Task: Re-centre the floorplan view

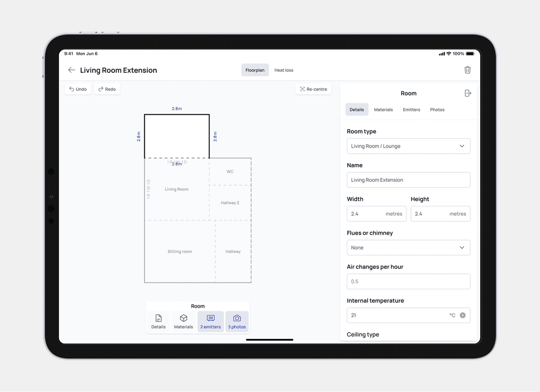Action: pyautogui.click(x=313, y=89)
